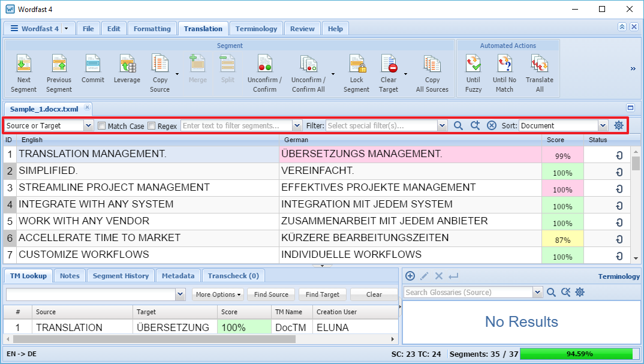
Task: Click the translation progress bar 94.59%
Action: [x=579, y=354]
